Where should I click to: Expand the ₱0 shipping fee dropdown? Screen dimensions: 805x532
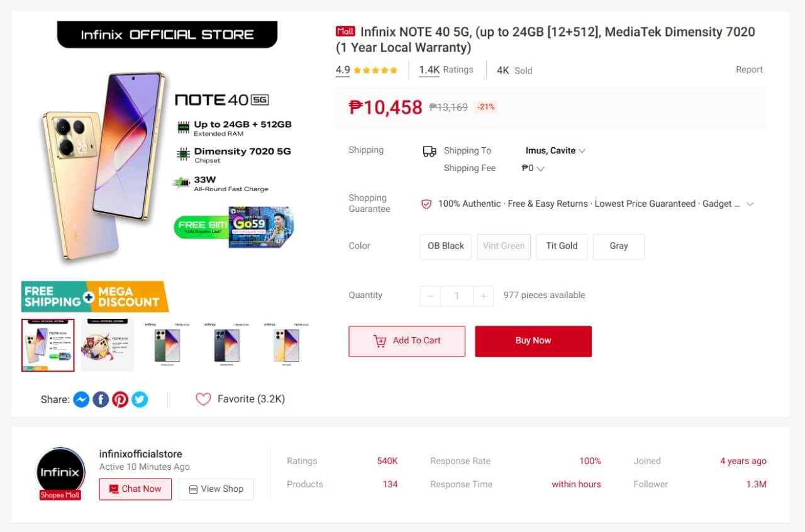(x=541, y=169)
